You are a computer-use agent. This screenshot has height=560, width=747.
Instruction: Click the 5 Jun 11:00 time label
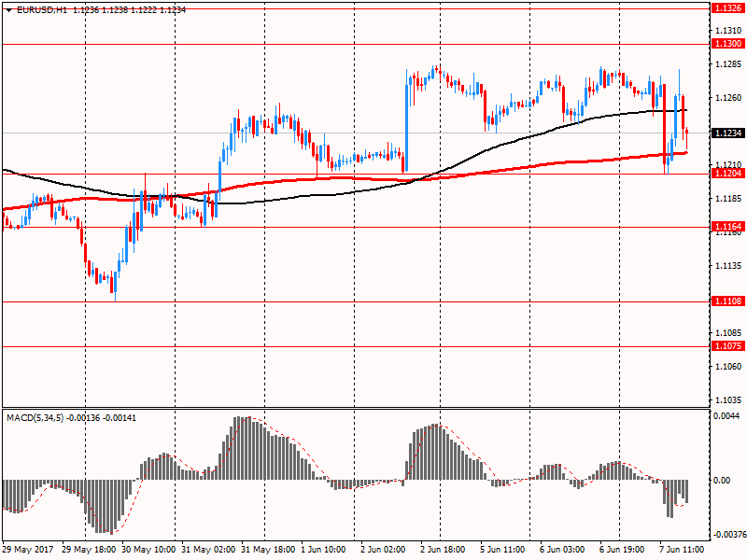coord(502,550)
